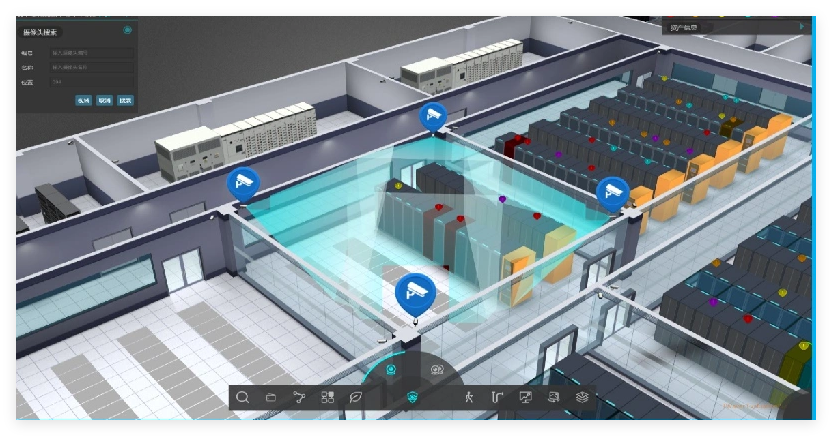832x436 pixels.
Task: Click the camera marker on the left wall
Action: coord(242,183)
